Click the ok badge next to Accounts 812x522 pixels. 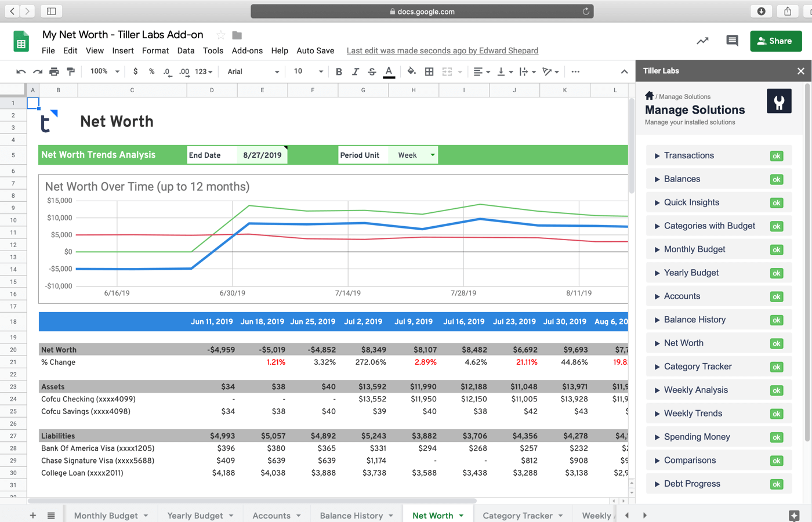click(x=777, y=297)
